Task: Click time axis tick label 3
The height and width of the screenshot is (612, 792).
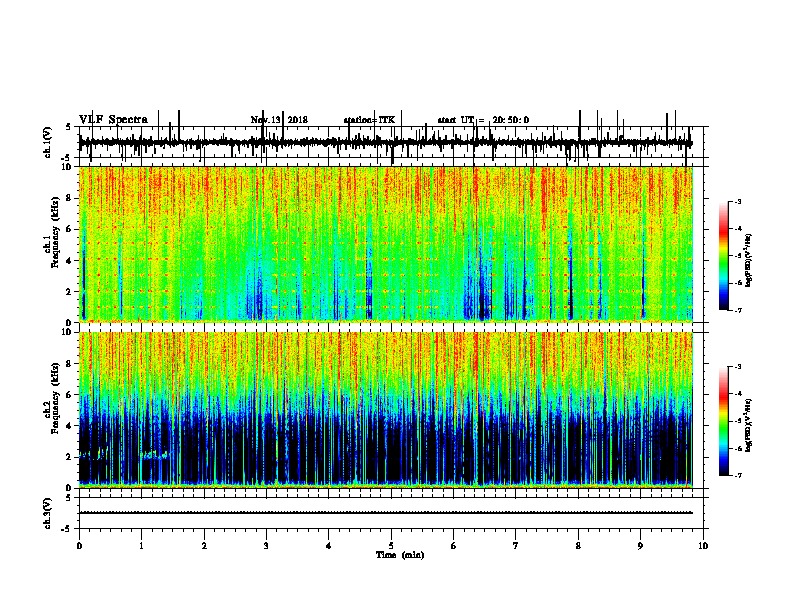Action: click(x=266, y=546)
